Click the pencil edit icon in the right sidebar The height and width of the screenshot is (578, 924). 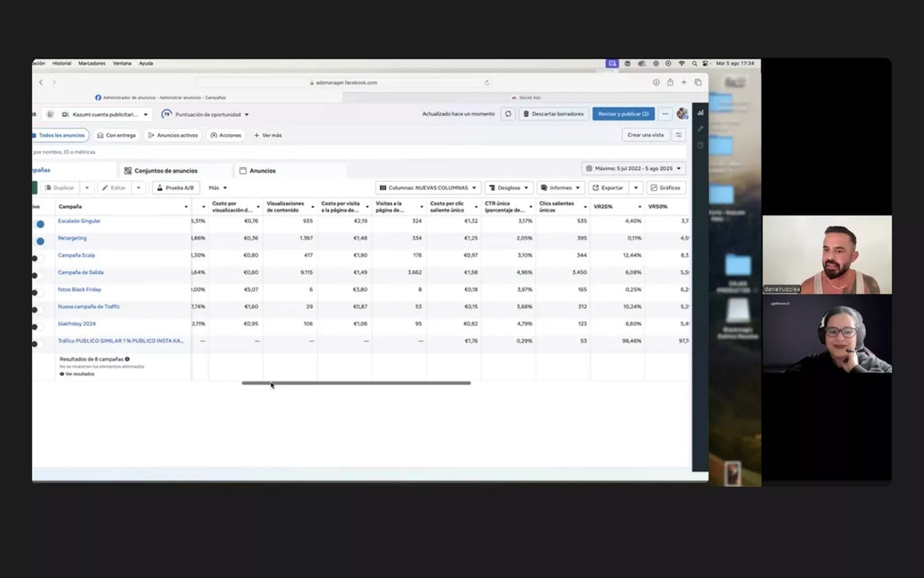pos(700,129)
